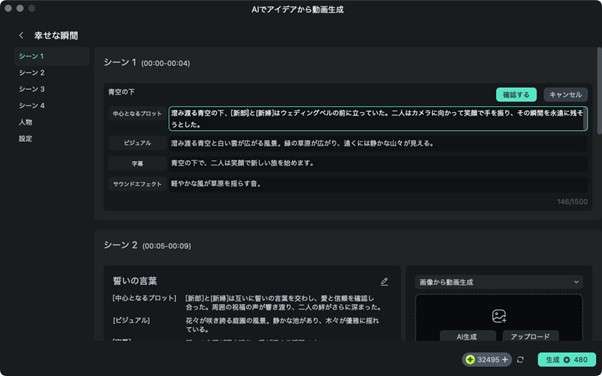Go back with the arrow beside 幸せな瞬間
This screenshot has height=376, width=602.
pyautogui.click(x=21, y=35)
